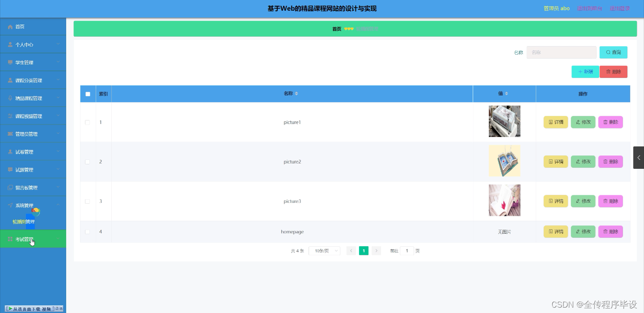The width and height of the screenshot is (644, 313).
Task: Select the checkbox for row picture1
Action: 88,122
